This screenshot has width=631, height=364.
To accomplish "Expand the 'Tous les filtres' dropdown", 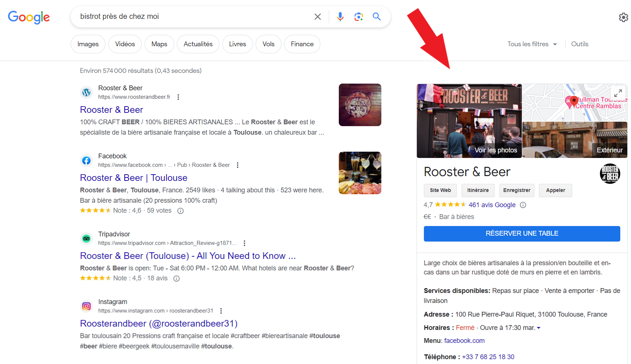I will (x=532, y=44).
